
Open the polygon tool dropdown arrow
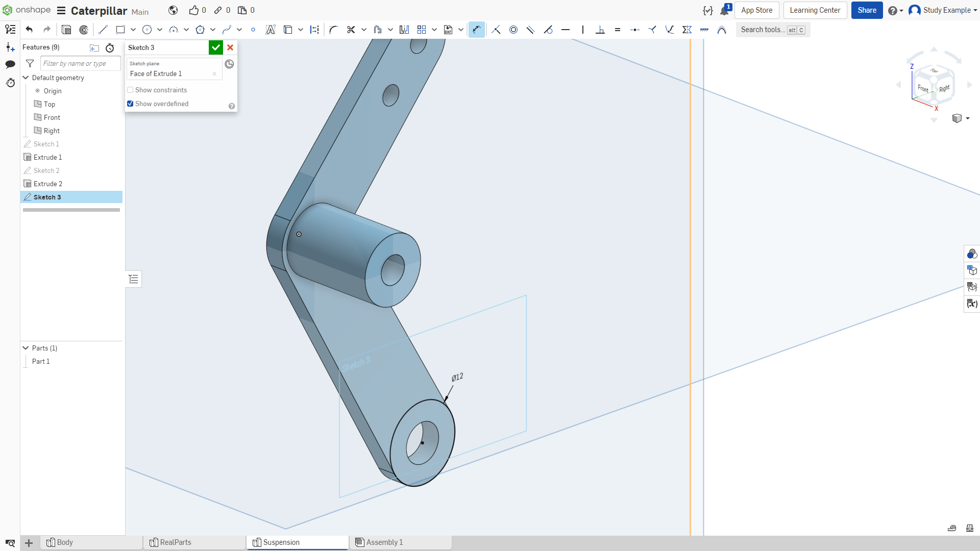(213, 30)
